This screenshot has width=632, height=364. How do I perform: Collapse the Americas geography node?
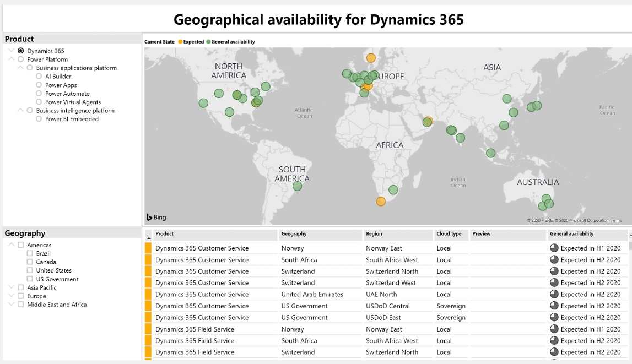click(x=11, y=245)
